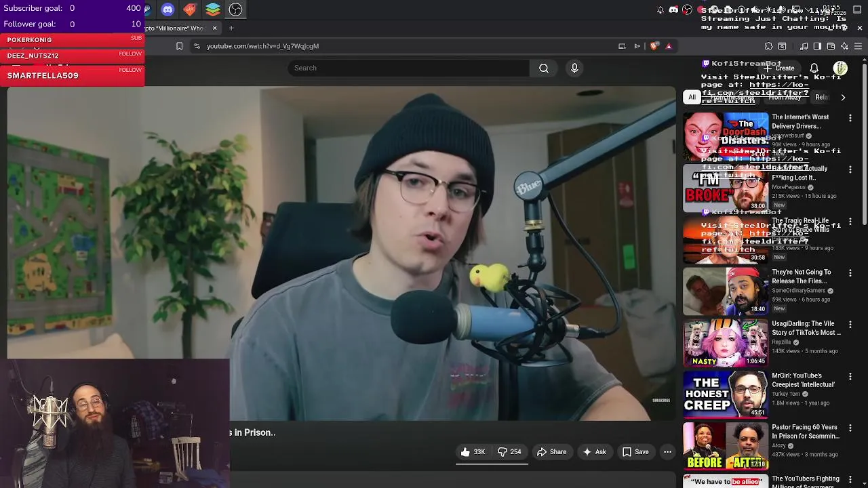Open options for MrGirl video
The height and width of the screenshot is (488, 868).
pyautogui.click(x=850, y=376)
